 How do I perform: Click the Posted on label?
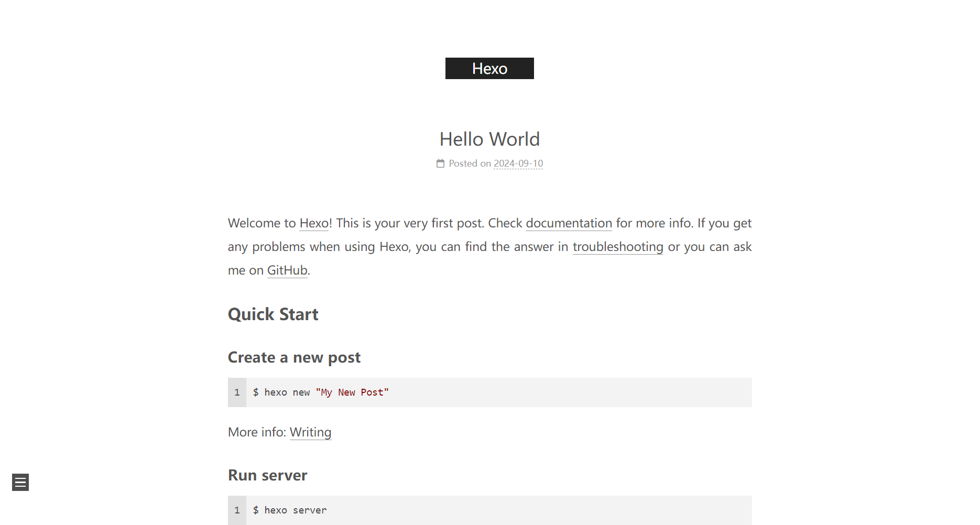(x=470, y=163)
